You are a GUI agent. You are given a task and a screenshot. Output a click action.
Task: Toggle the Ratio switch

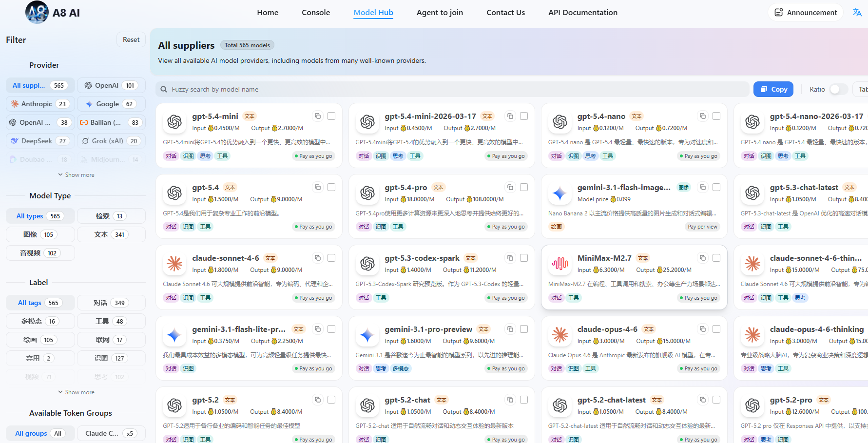click(x=838, y=89)
